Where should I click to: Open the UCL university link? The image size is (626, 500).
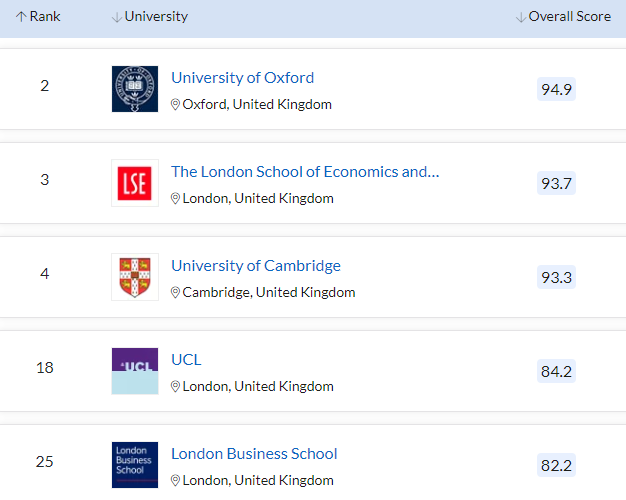(186, 360)
